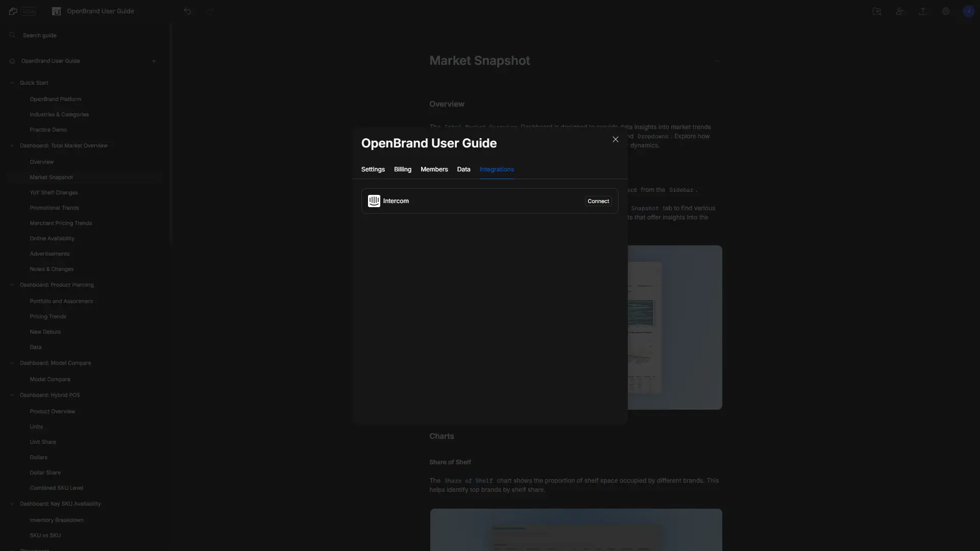Click the Integrations tab in modal

497,169
